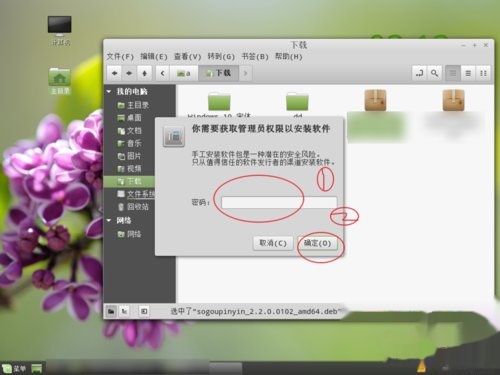
Task: Go back using the left arrow toolbar button
Action: click(x=114, y=73)
